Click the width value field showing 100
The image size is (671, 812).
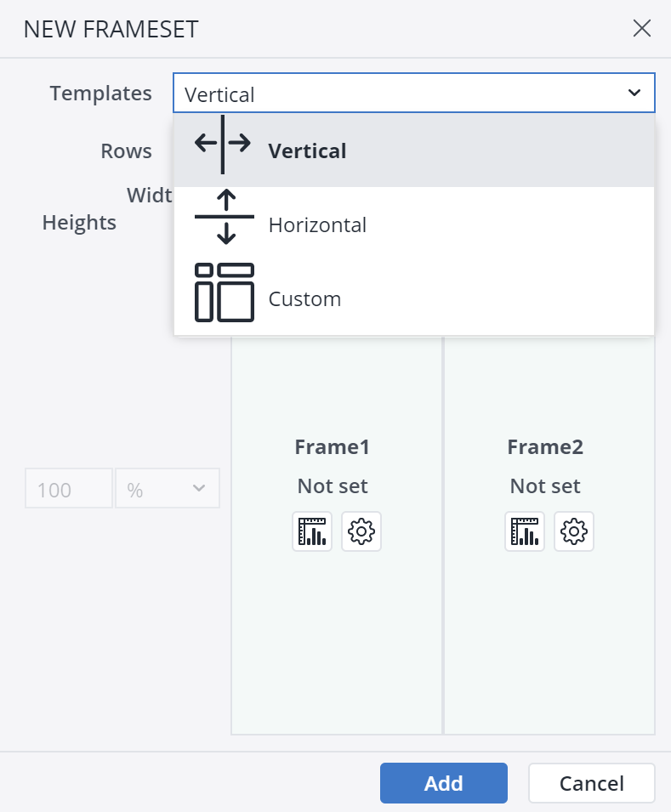[68, 488]
